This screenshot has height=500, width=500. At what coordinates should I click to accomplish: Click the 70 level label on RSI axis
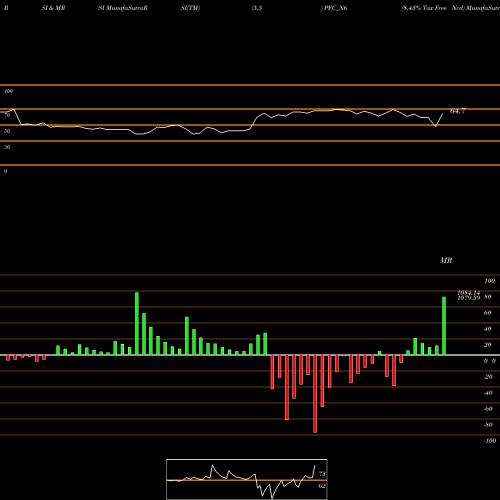7,115
